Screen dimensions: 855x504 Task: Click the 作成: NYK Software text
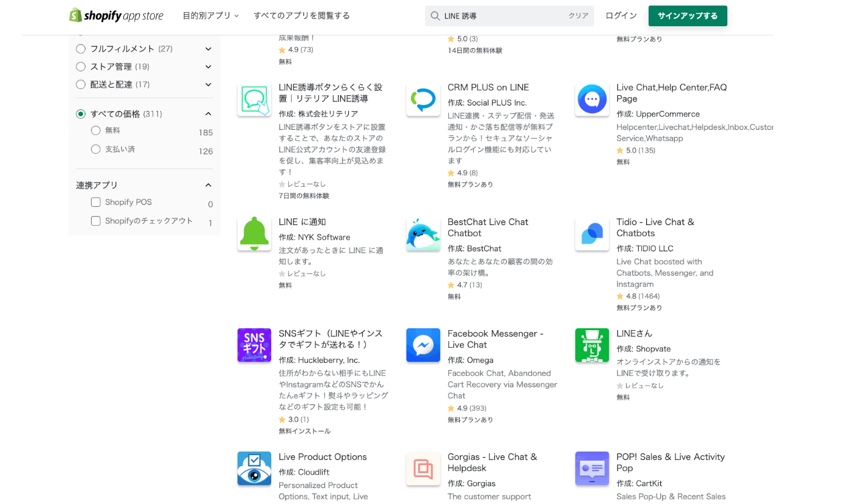(315, 237)
